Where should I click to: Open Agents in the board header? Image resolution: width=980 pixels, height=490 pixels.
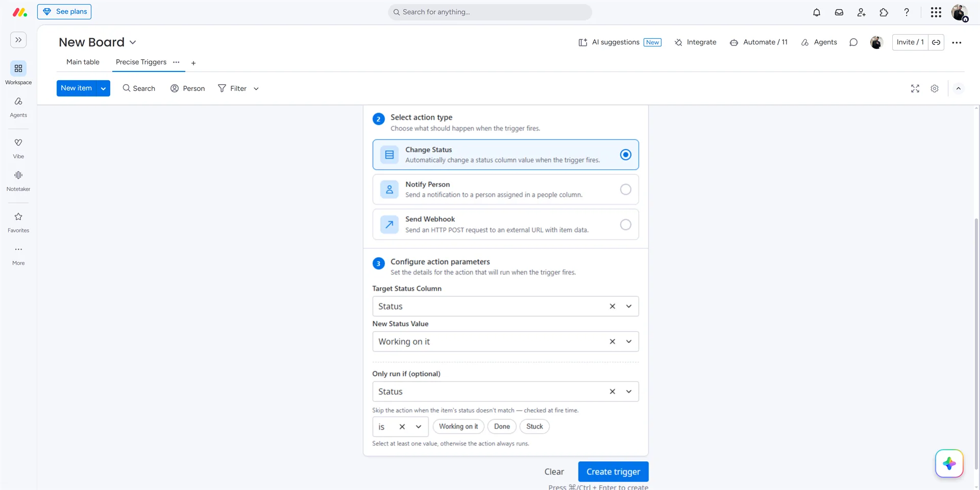819,42
